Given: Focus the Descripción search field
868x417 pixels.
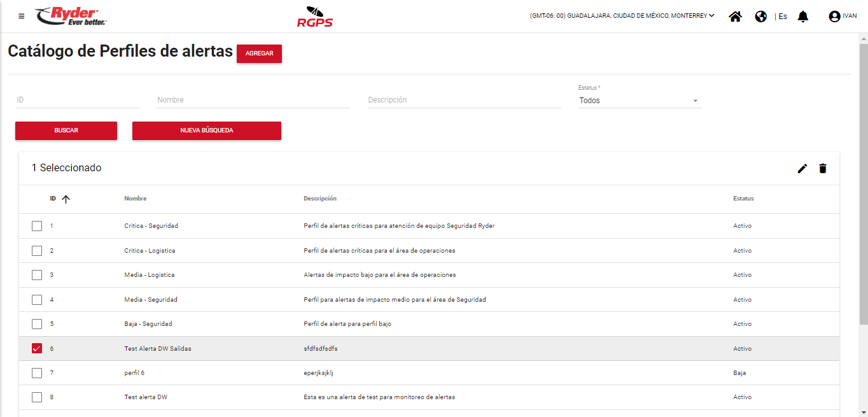Looking at the screenshot, I should pyautogui.click(x=464, y=100).
